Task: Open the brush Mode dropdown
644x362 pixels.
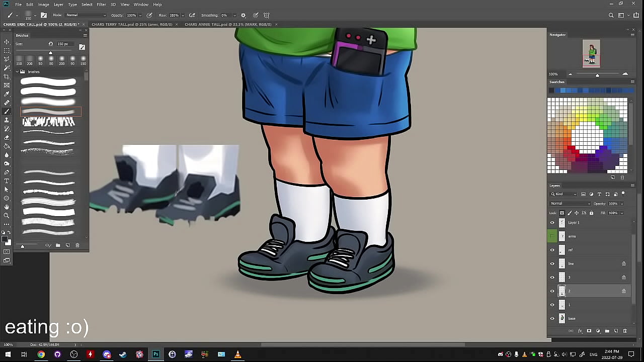Action: (86, 16)
